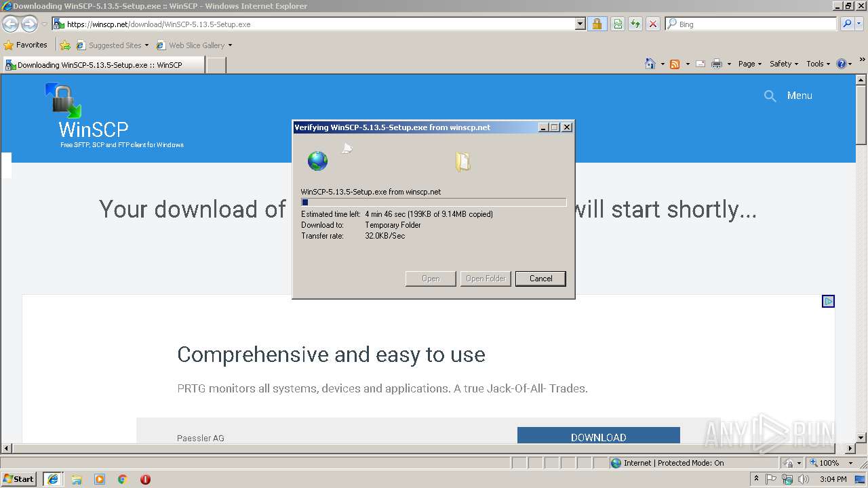Click the blue DOWNLOAD ad button

(x=598, y=435)
